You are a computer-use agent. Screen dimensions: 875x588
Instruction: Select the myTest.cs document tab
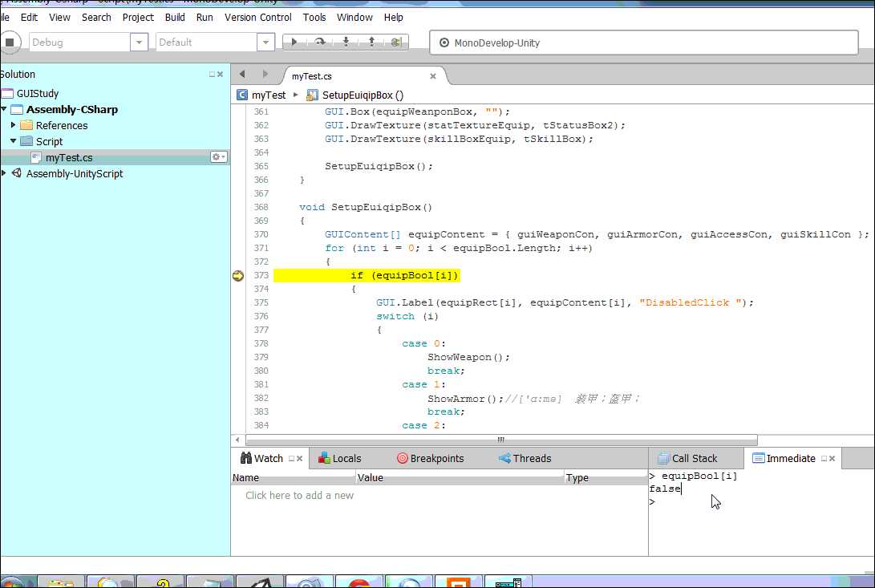point(312,76)
